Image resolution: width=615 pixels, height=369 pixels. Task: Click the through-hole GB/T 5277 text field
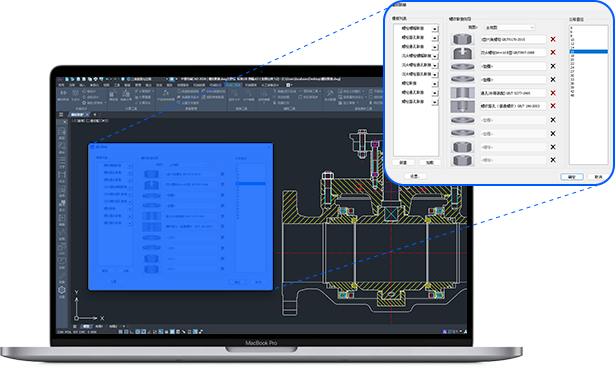tap(513, 93)
